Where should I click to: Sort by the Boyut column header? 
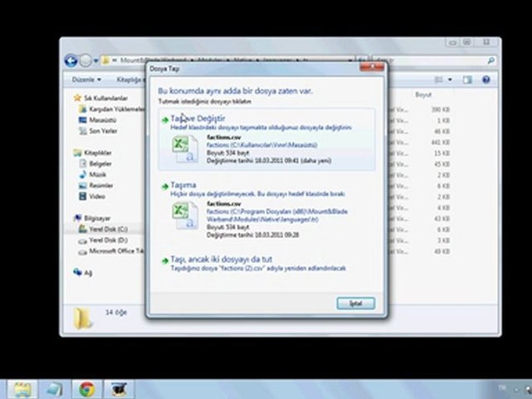423,95
